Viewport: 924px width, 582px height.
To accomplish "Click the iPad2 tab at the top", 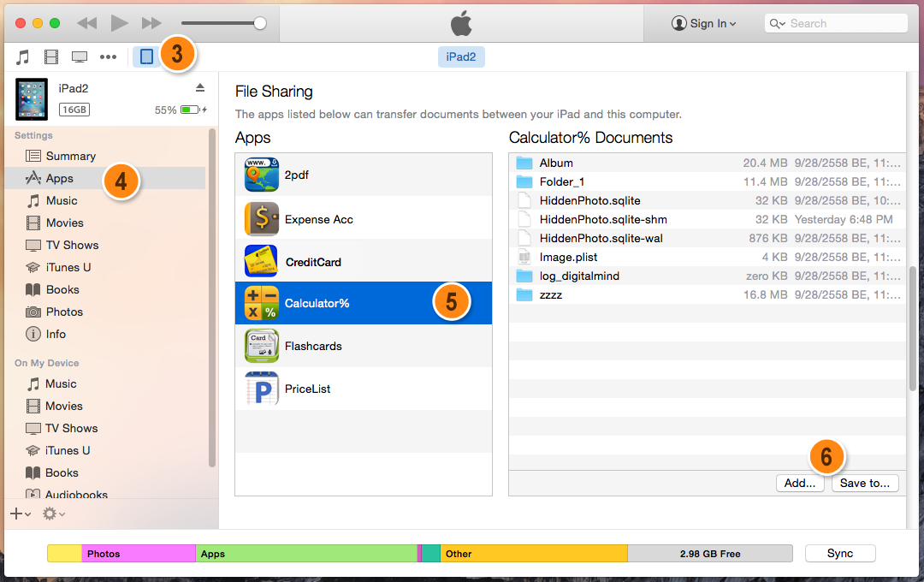I will [x=461, y=56].
